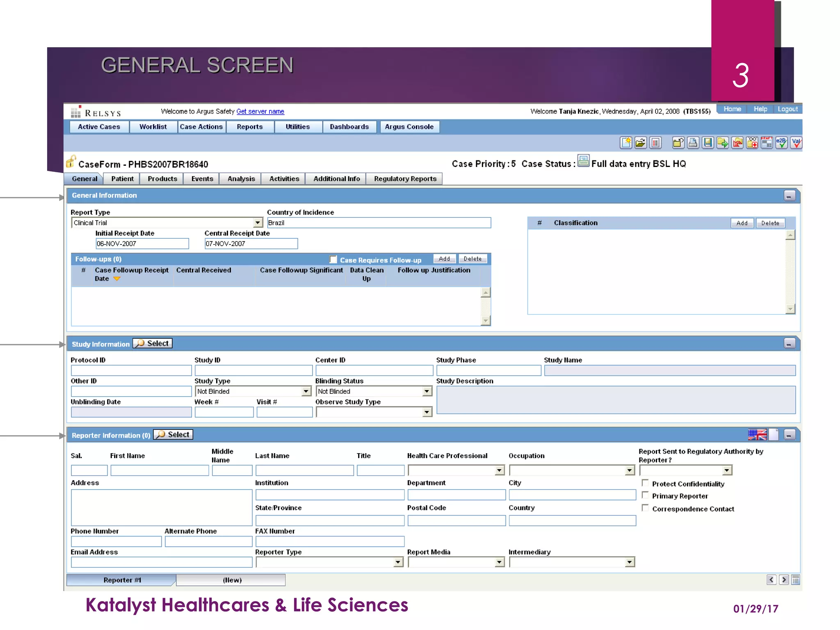Switch to the Analysis tab
The width and height of the screenshot is (840, 630).
click(241, 179)
